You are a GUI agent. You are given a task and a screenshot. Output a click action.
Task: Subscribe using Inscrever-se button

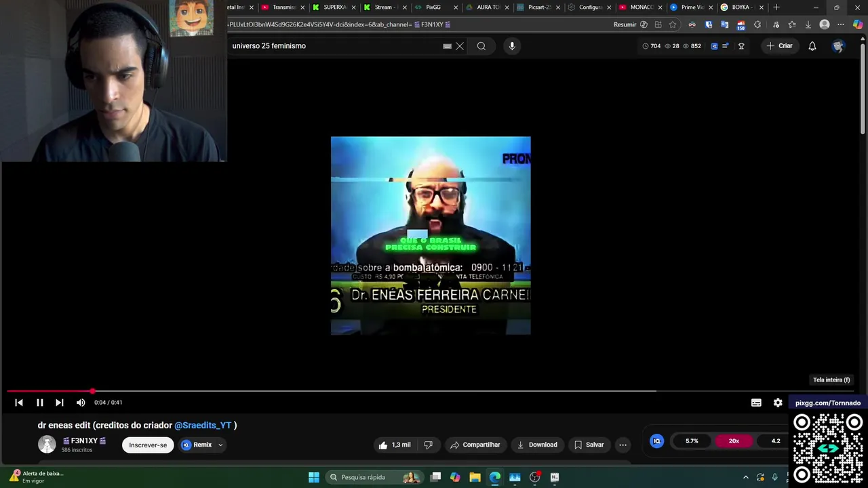[x=148, y=445]
